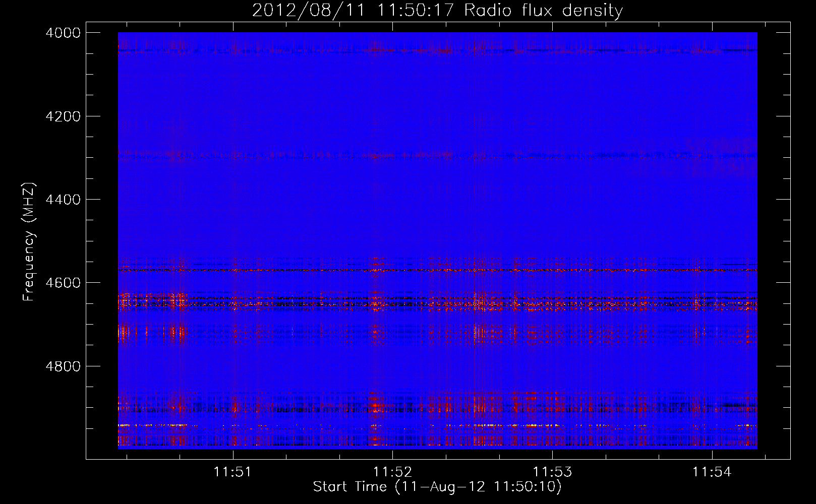Viewport: 816px width, 504px height.
Task: Select the 4000 frequency axis label
Action: (x=63, y=33)
